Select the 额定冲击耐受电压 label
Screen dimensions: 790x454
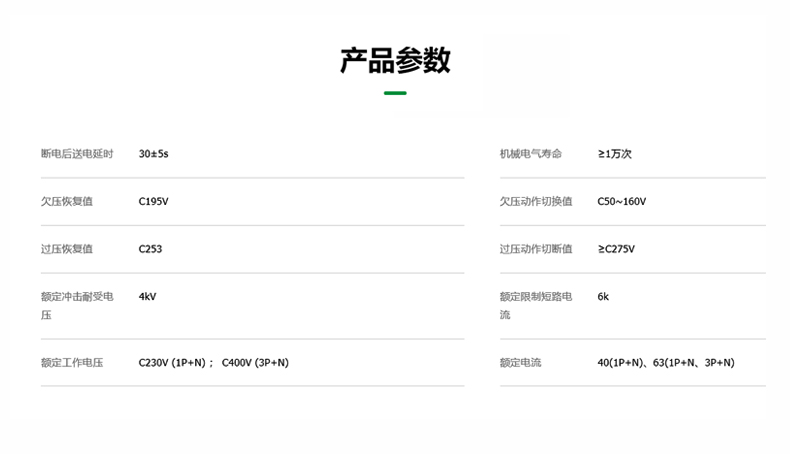(x=77, y=305)
